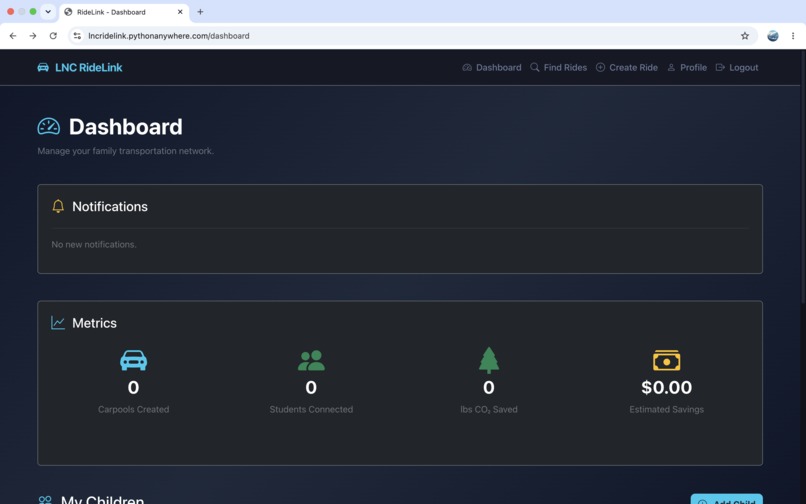Click the LNC RideLink car logo icon

(x=43, y=67)
